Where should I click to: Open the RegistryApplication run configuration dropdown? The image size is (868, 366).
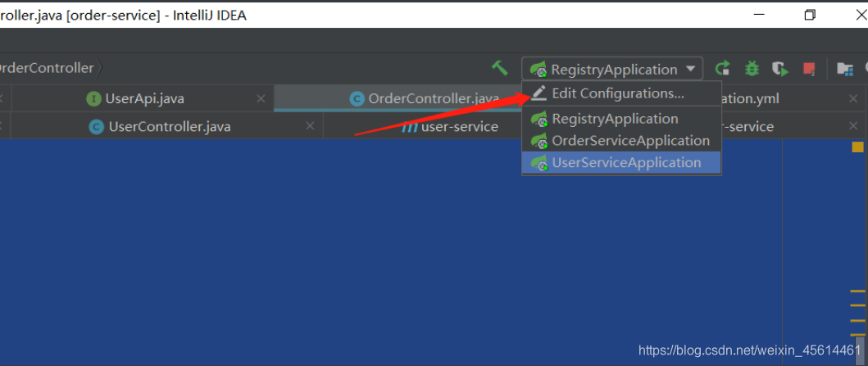[x=612, y=69]
